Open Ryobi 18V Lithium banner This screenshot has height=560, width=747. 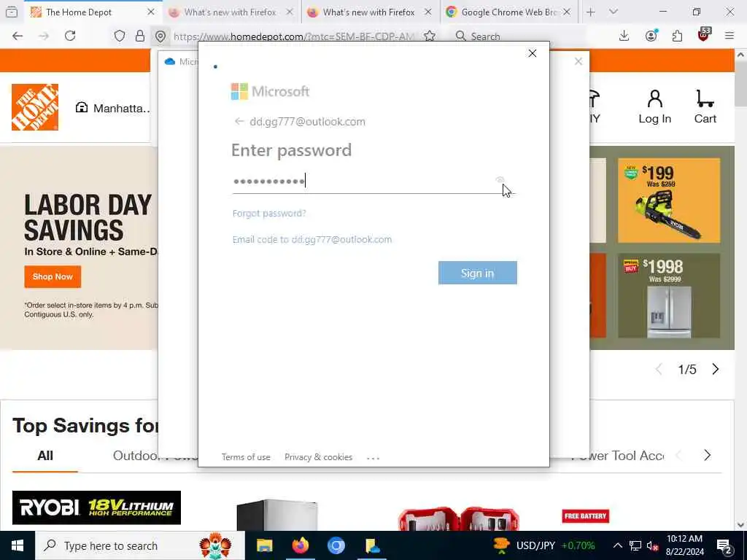[97, 507]
